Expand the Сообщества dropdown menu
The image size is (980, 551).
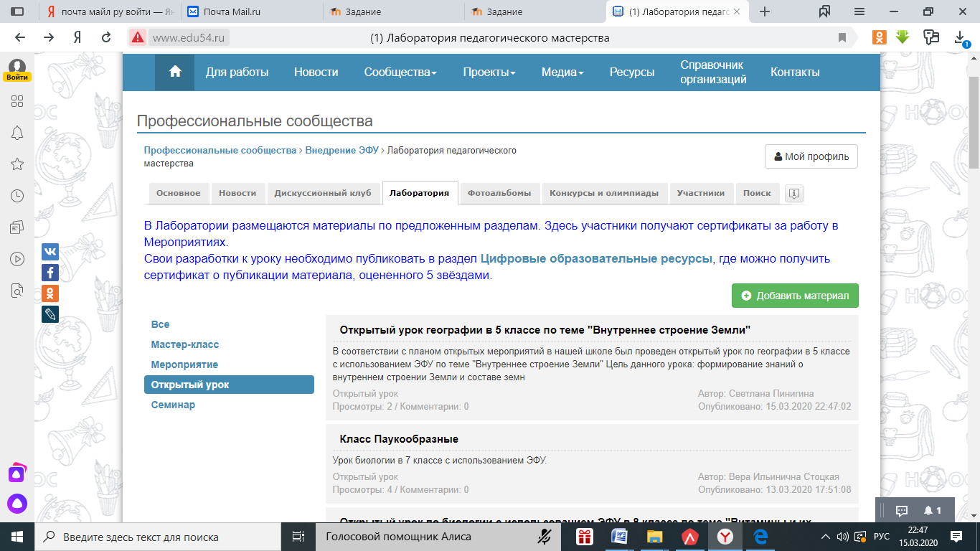coord(400,72)
